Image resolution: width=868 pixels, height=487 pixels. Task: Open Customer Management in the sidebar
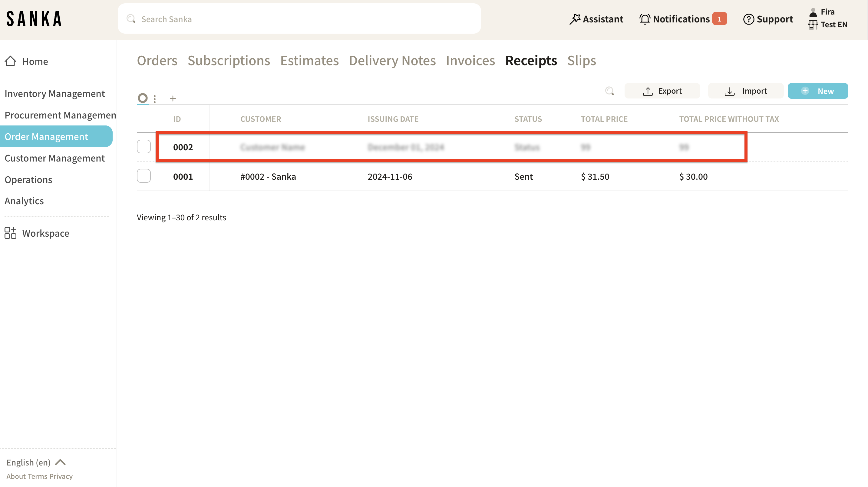[x=54, y=158]
